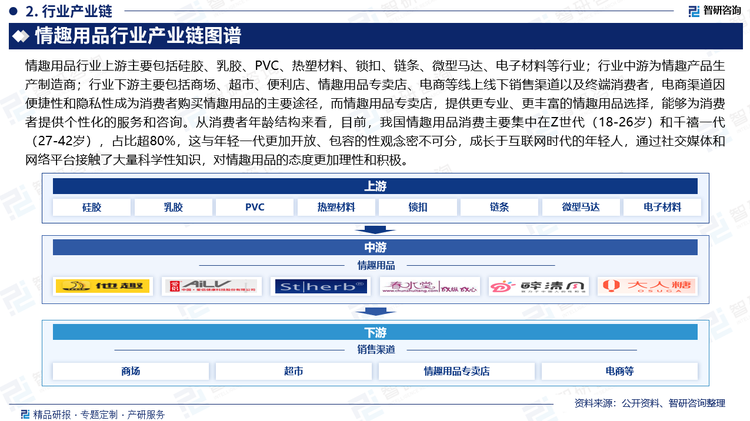The width and height of the screenshot is (750, 421).
Task: Click the source note 资料来源：公开资料、智研咨询整理
Action: click(x=650, y=403)
